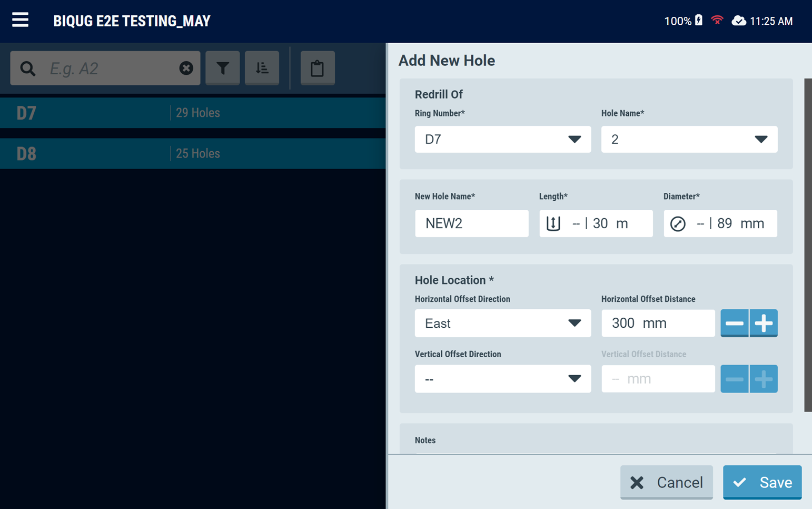Image resolution: width=812 pixels, height=509 pixels.
Task: Click the 11:25 AM clock
Action: pyautogui.click(x=771, y=21)
